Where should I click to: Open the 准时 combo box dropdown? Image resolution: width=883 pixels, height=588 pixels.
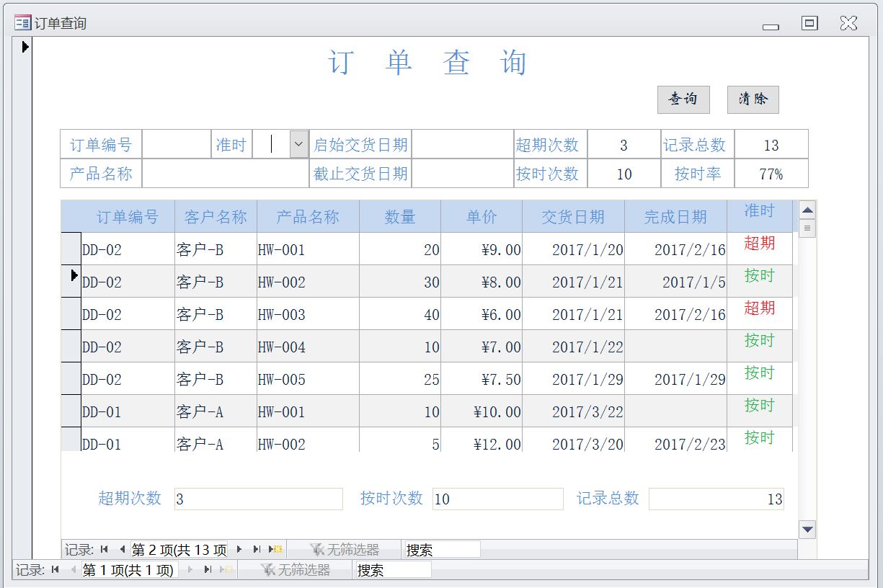pyautogui.click(x=299, y=145)
